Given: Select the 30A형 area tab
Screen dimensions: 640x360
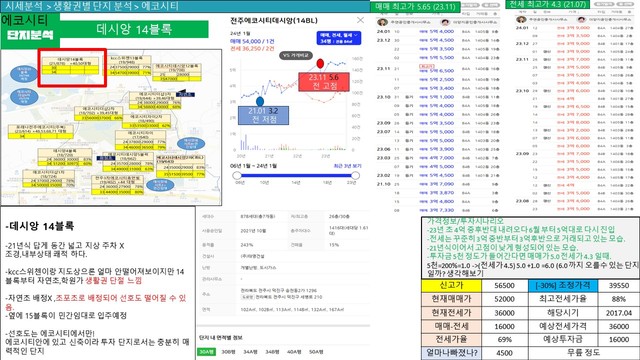Looking at the screenshot, I should (207, 351).
